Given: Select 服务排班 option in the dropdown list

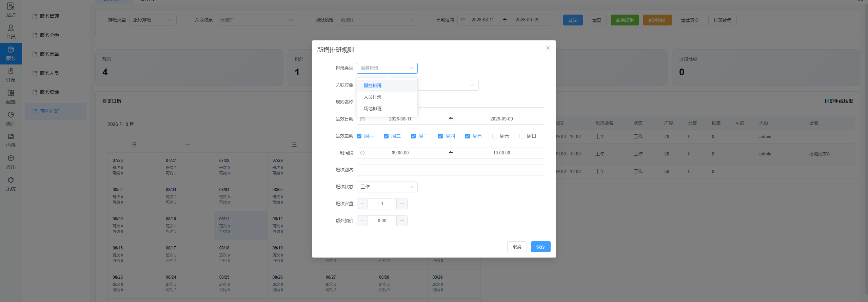Looking at the screenshot, I should coord(387,86).
